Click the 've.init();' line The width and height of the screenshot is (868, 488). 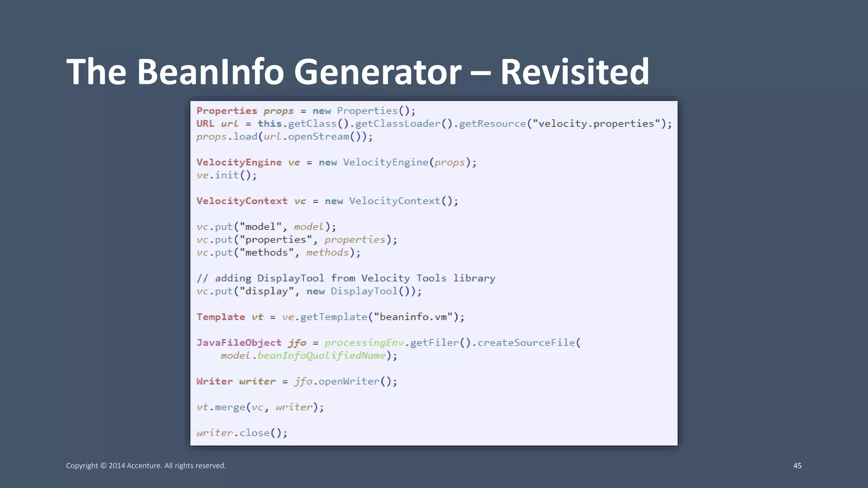click(x=226, y=175)
